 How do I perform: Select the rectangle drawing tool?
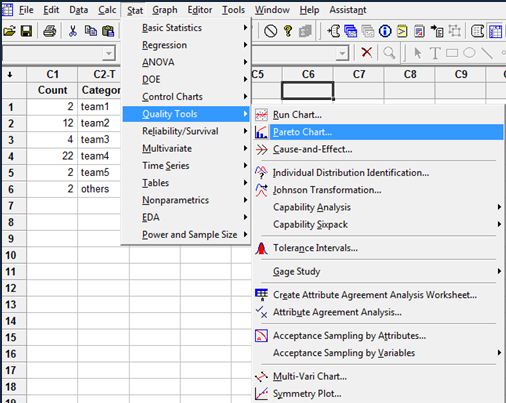[452, 53]
